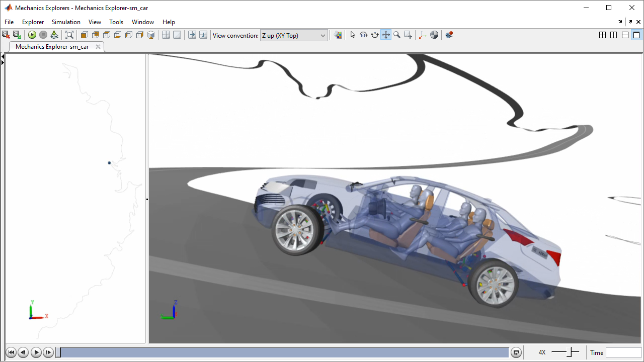Click the gray stop simulation icon
The height and width of the screenshot is (362, 644).
pyautogui.click(x=43, y=35)
